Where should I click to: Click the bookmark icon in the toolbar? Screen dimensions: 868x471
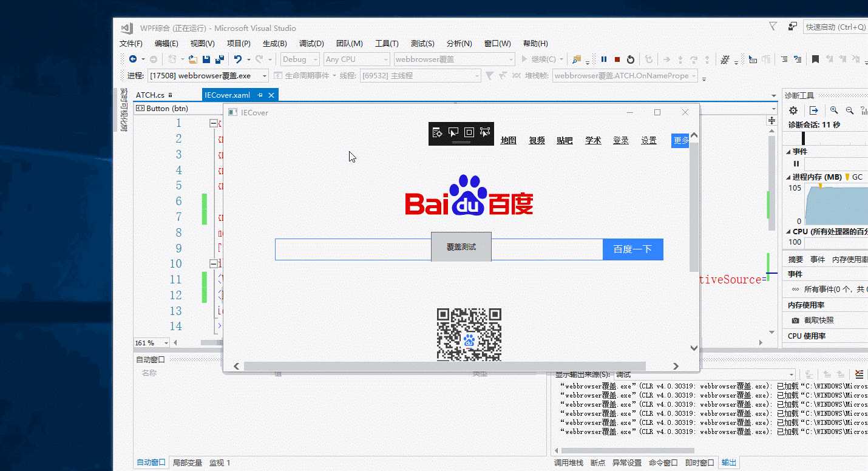click(x=815, y=59)
